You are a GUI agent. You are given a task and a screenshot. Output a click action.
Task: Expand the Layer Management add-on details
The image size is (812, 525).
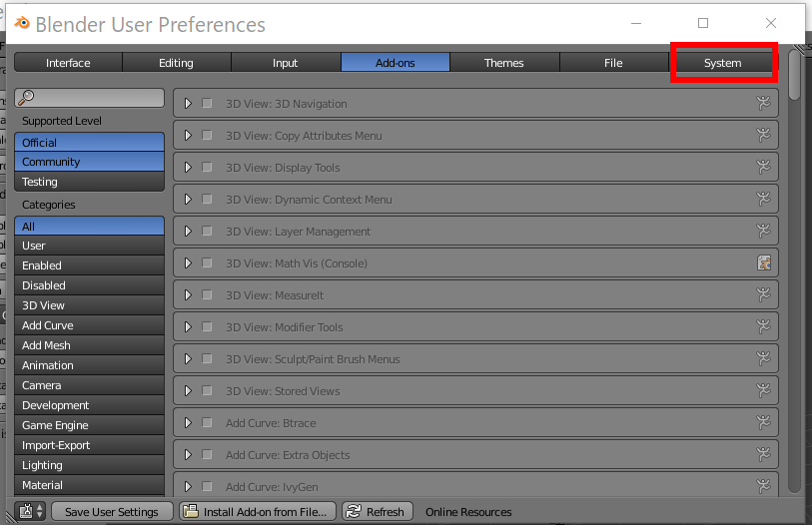188,231
